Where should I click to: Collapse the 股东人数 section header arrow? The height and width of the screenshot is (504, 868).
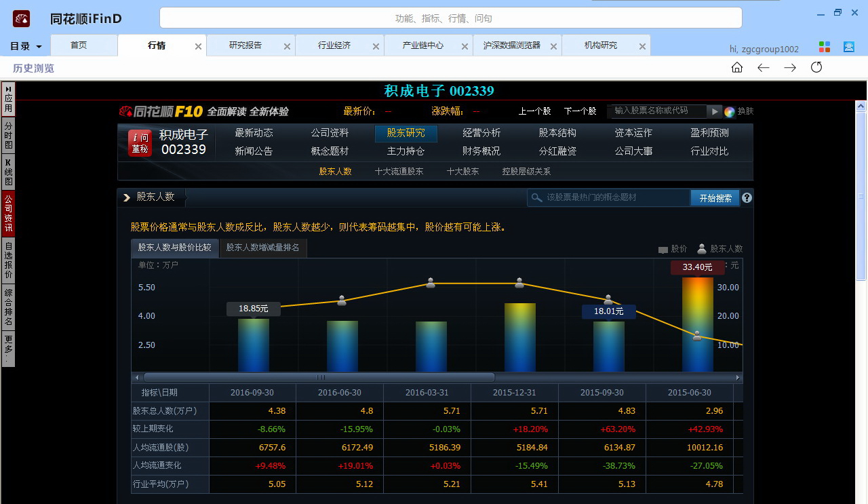(126, 197)
